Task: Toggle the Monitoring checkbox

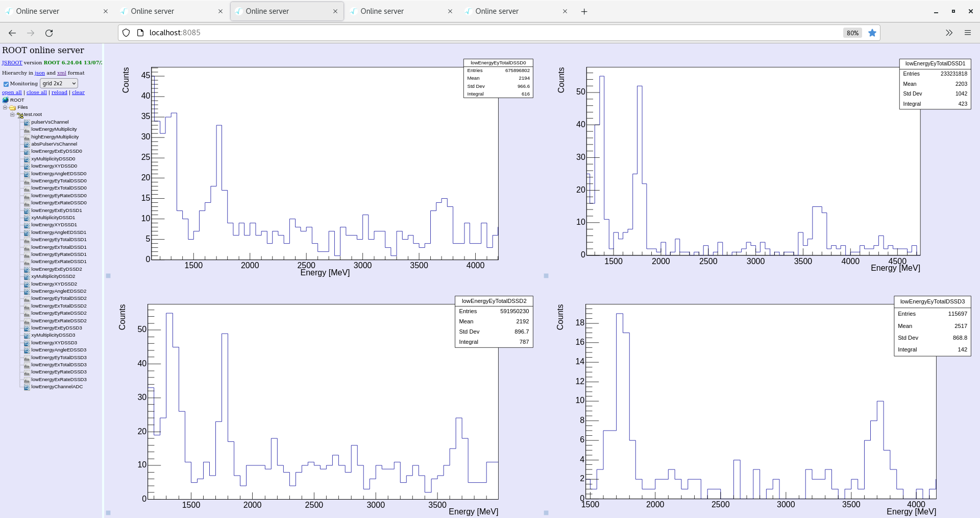Action: pyautogui.click(x=6, y=84)
